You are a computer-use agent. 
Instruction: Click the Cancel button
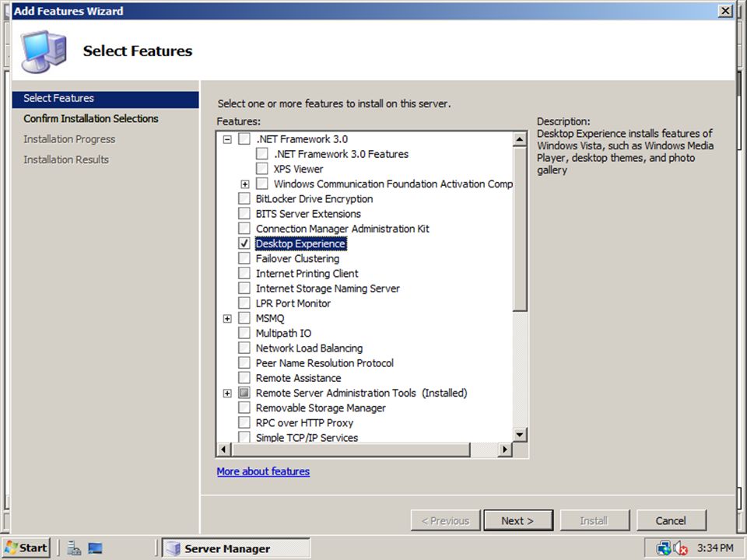[672, 520]
